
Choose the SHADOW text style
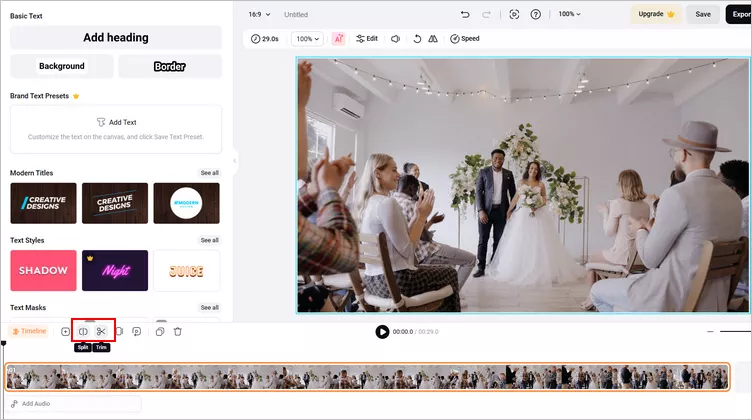click(x=43, y=270)
